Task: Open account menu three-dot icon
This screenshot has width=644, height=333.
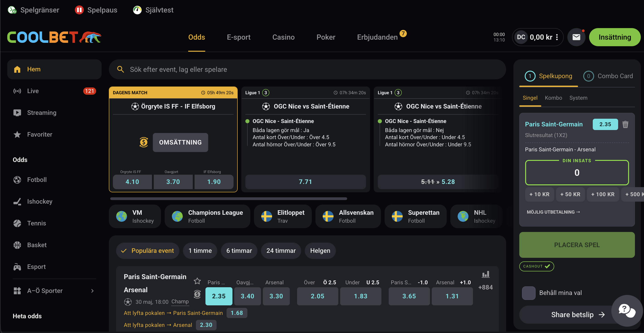Action: coord(557,37)
